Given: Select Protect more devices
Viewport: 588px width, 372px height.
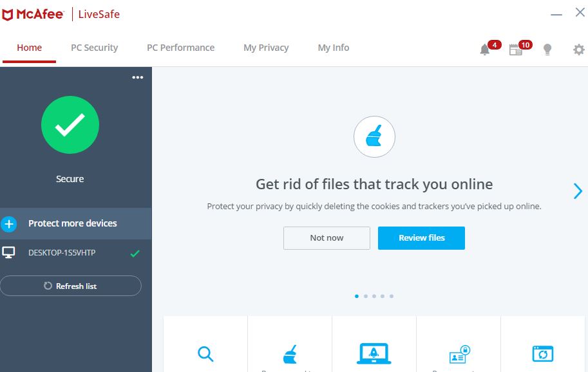Looking at the screenshot, I should pyautogui.click(x=76, y=223).
